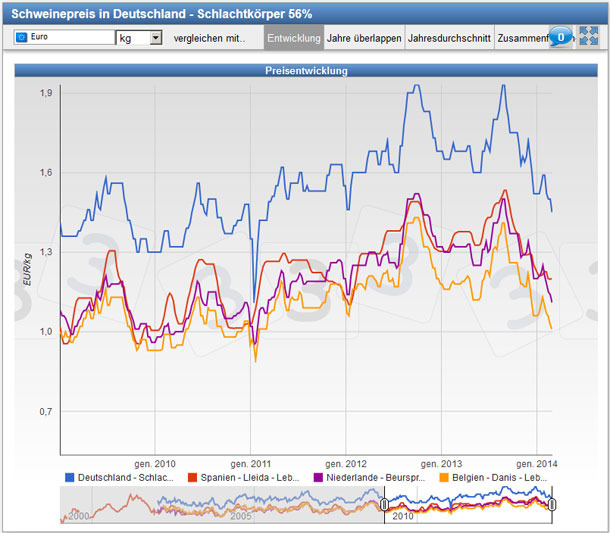Click the Euro flag icon
Image resolution: width=610 pixels, height=533 pixels.
[x=21, y=37]
